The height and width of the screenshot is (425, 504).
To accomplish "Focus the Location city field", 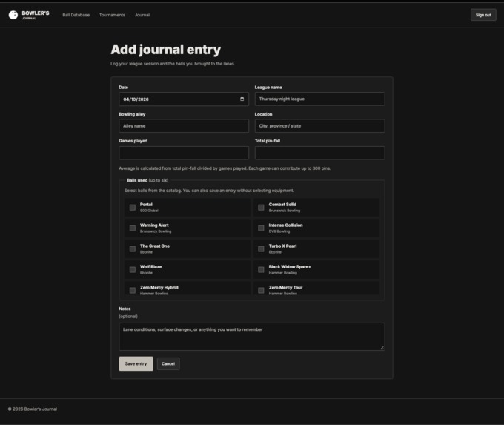I will point(320,126).
